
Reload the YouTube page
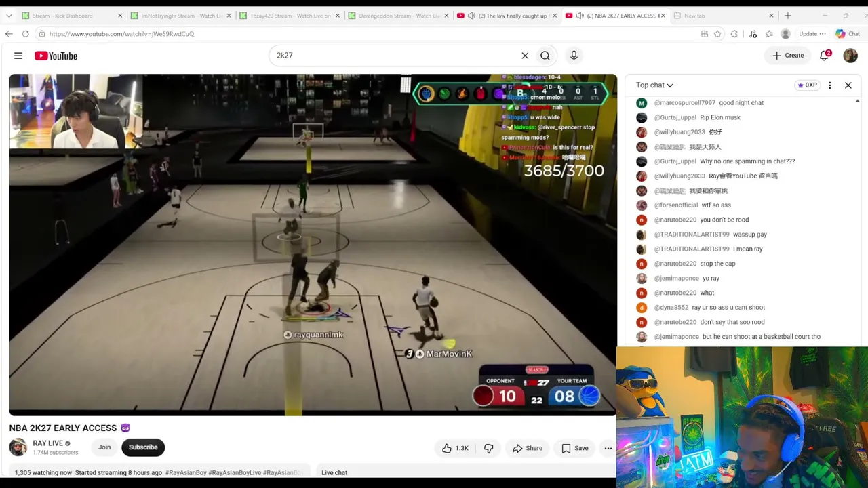point(25,34)
